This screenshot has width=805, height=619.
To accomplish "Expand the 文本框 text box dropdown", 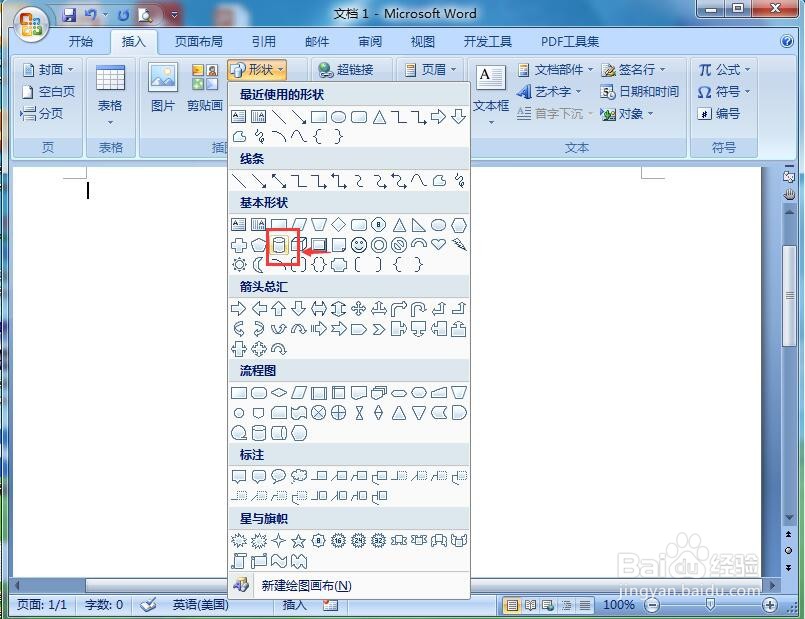I will pos(491,95).
